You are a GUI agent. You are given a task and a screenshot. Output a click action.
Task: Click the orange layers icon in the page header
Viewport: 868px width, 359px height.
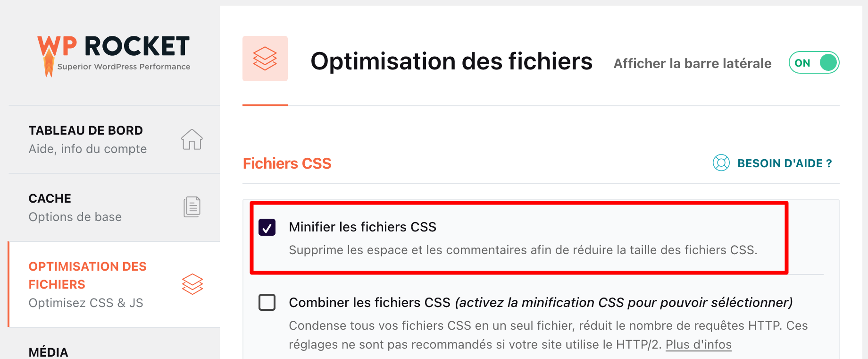click(x=265, y=59)
